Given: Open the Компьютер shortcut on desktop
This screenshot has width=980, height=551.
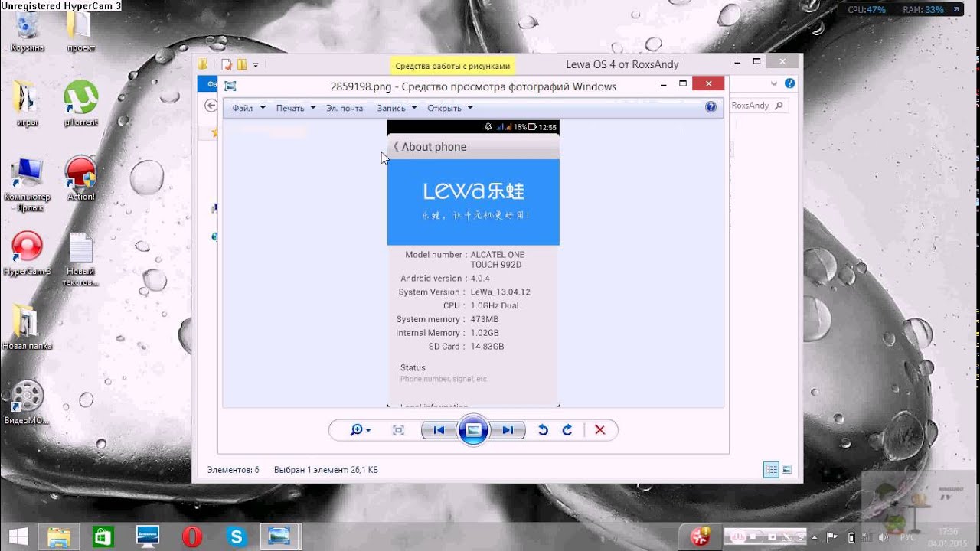Looking at the screenshot, I should click(27, 184).
